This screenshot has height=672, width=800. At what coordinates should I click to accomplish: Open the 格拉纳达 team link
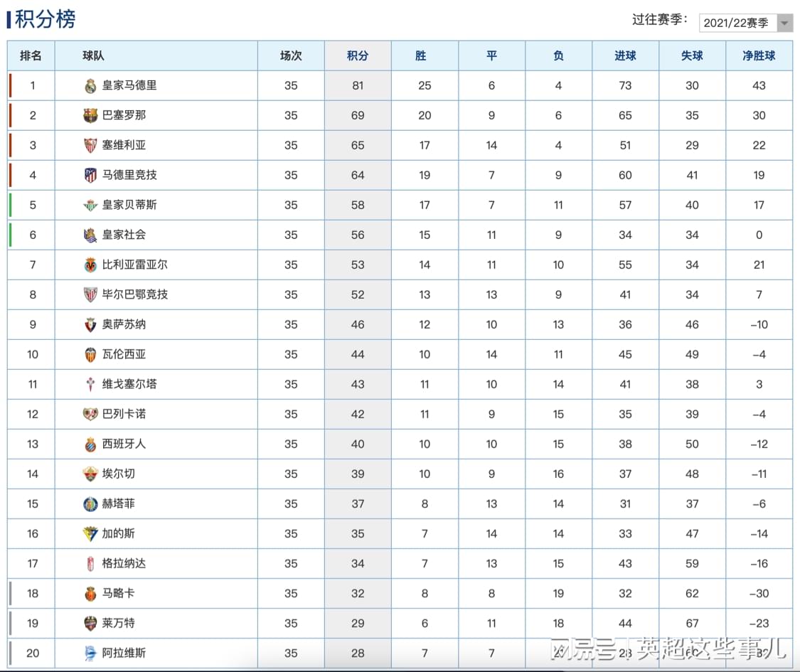[x=124, y=563]
